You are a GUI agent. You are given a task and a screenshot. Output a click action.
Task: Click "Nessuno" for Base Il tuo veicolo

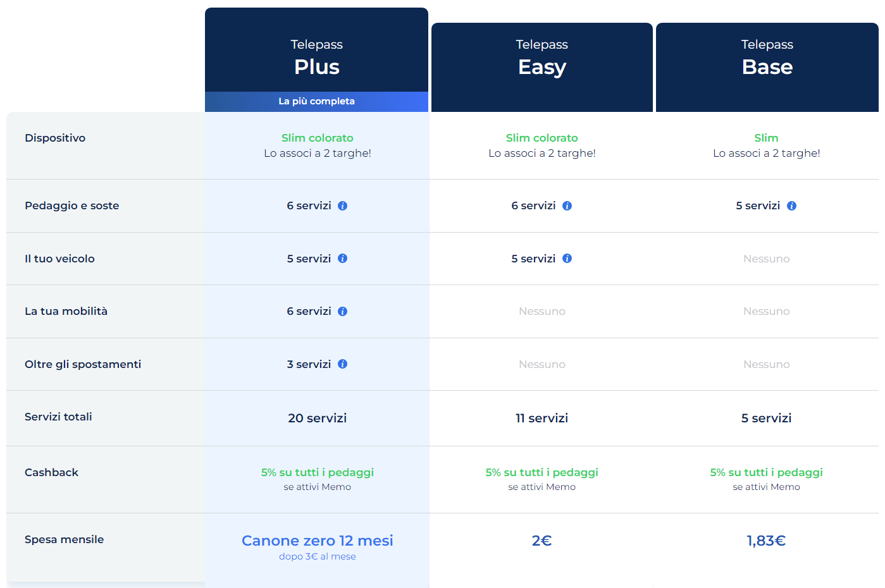point(766,259)
